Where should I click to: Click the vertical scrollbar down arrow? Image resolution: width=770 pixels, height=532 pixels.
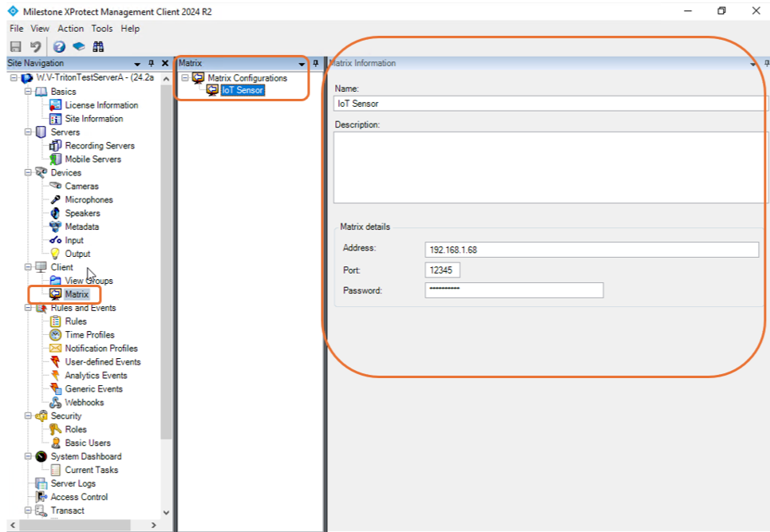(166, 512)
